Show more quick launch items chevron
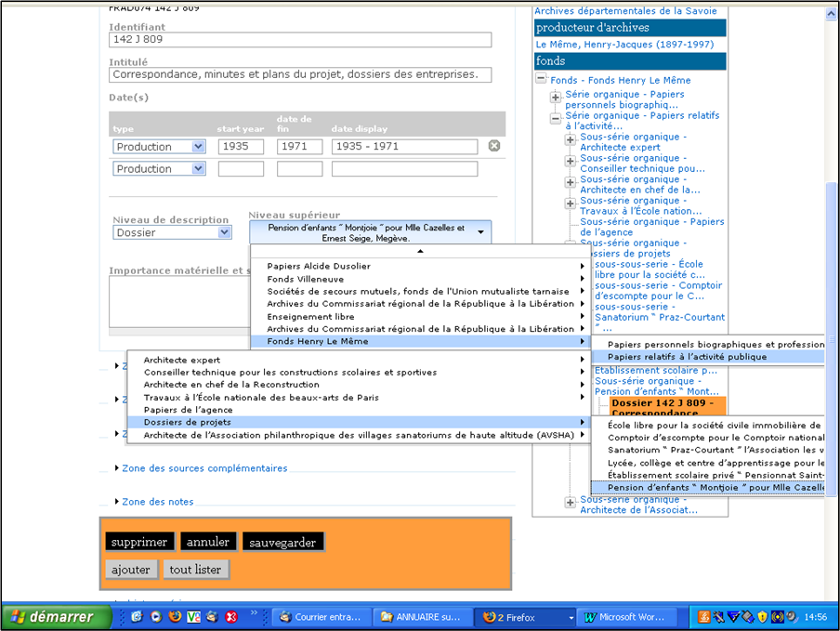Viewport: 840px width, 631px height. (254, 612)
